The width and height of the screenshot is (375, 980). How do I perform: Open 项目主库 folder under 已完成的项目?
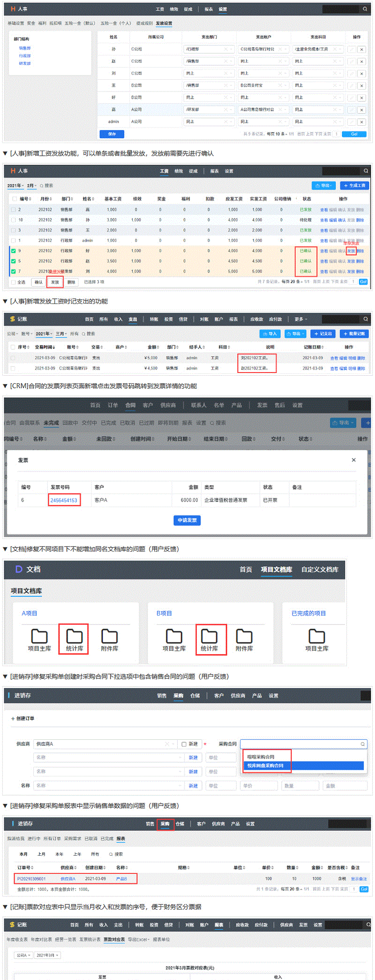click(x=316, y=637)
